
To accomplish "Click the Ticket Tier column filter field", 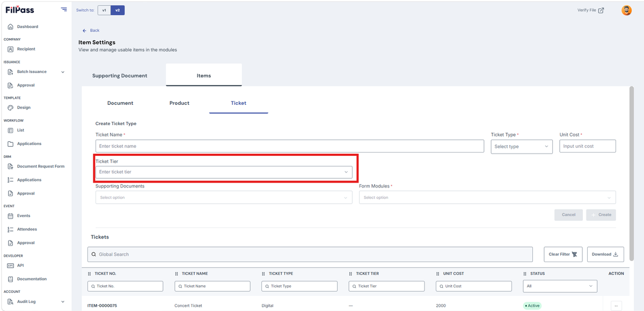I will pos(386,286).
